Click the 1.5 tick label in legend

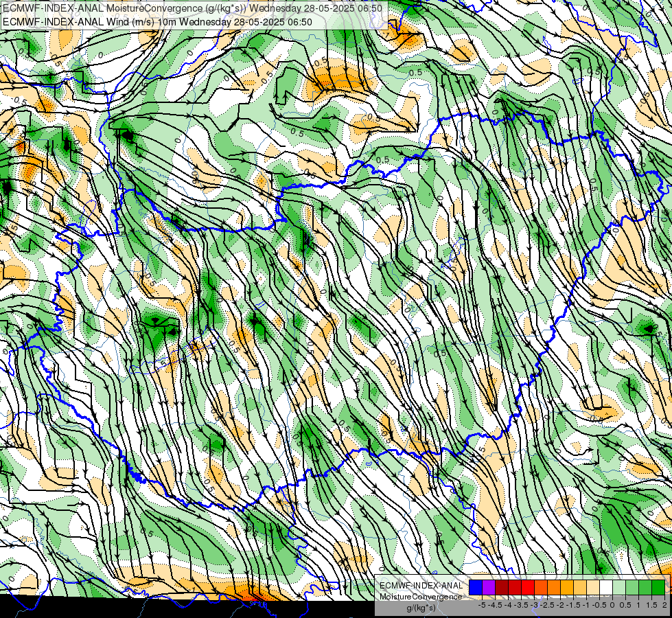tap(652, 605)
